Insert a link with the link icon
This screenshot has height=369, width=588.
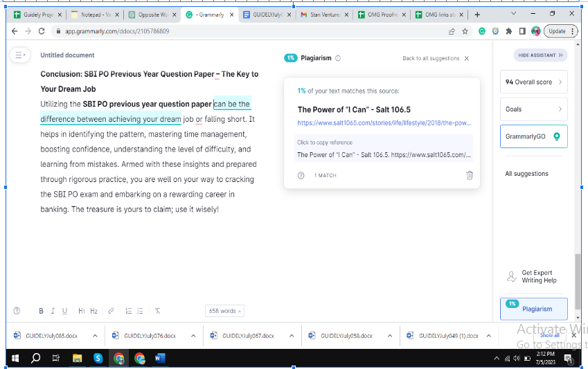pos(111,311)
